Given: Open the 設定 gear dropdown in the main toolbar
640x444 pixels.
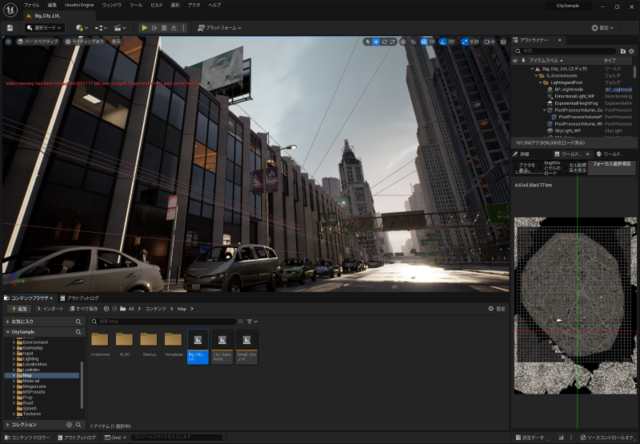Looking at the screenshot, I should [603, 28].
